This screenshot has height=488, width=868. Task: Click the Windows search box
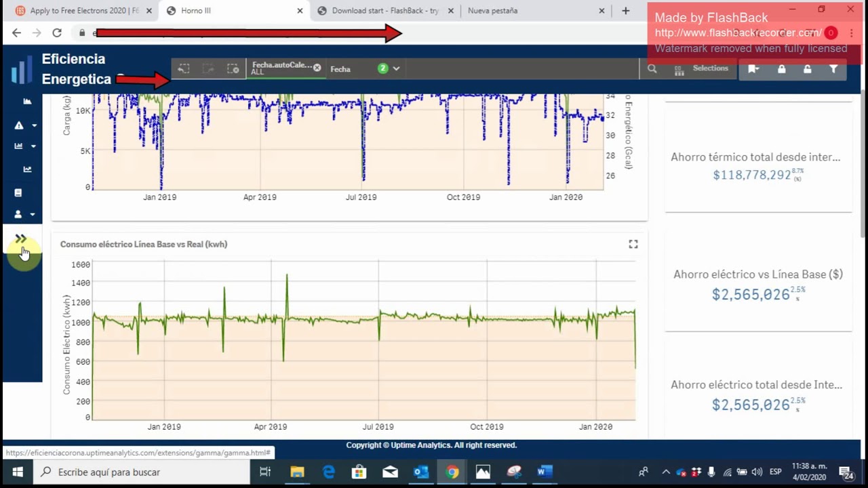tap(142, 472)
